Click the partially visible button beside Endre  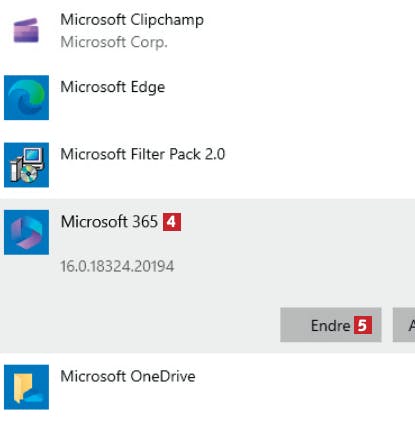pyautogui.click(x=404, y=325)
